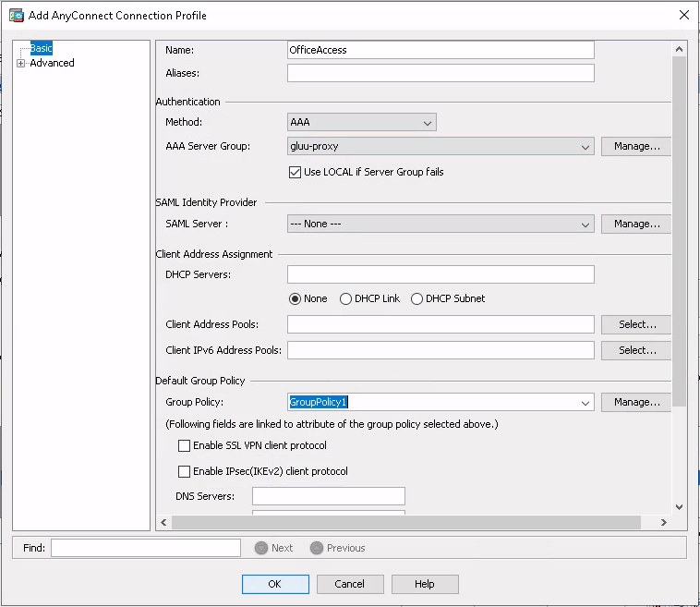This screenshot has width=700, height=607.
Task: Select the DHCP Link radio button
Action: 346,298
